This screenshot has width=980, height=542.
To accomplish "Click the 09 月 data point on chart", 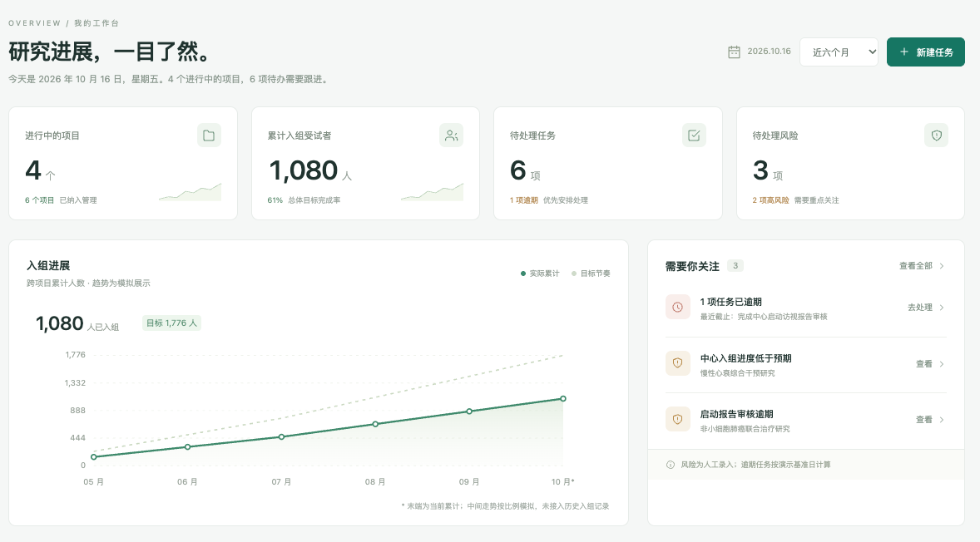I will [x=469, y=411].
